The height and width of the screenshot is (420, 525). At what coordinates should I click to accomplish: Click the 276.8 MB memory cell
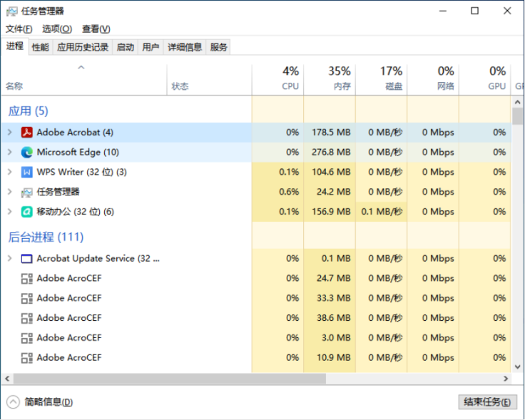coord(331,153)
